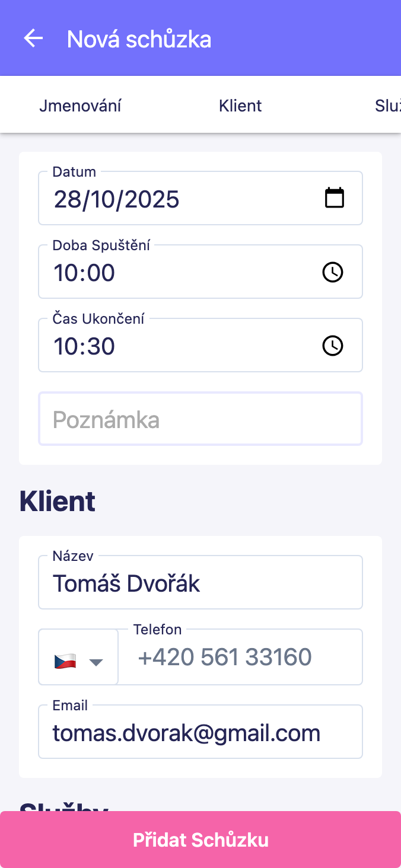
Task: Click the Czech flag icon
Action: pyautogui.click(x=65, y=661)
